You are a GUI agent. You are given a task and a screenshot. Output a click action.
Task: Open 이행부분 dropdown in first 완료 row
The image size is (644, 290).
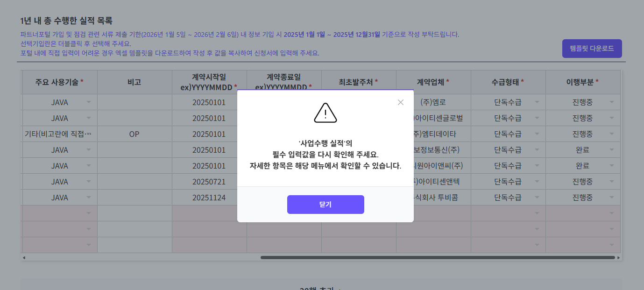pyautogui.click(x=612, y=150)
